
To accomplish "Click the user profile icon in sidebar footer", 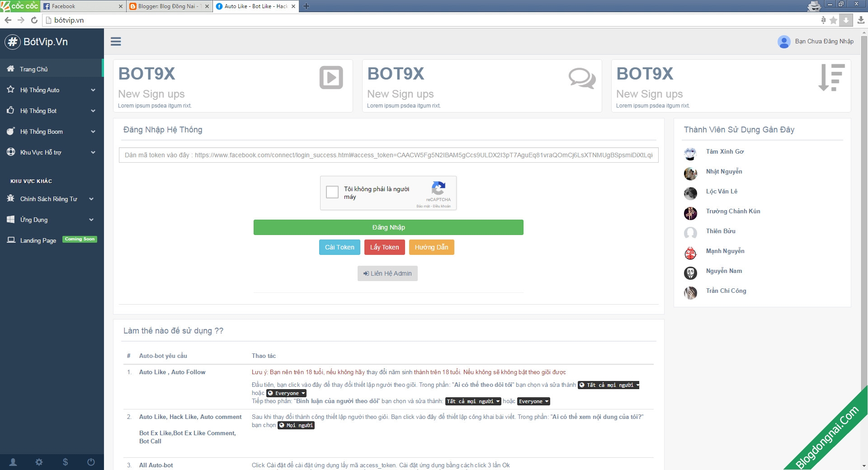I will (13, 462).
